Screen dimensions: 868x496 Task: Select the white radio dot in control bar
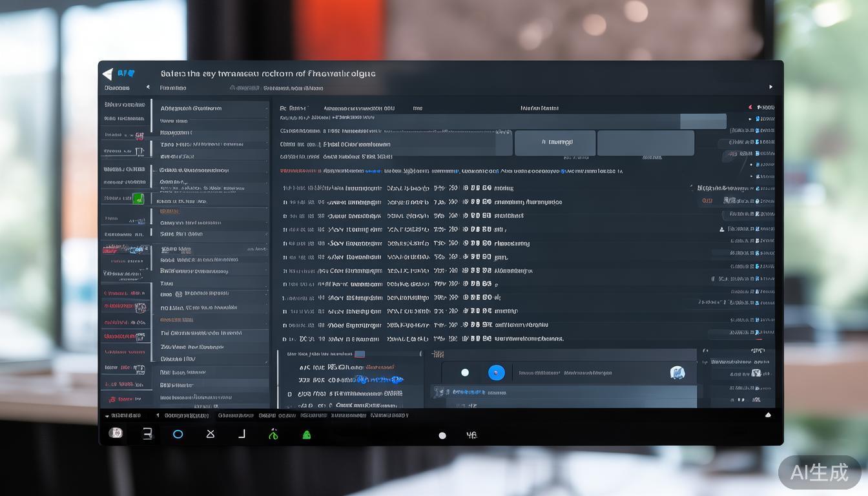[x=464, y=373]
